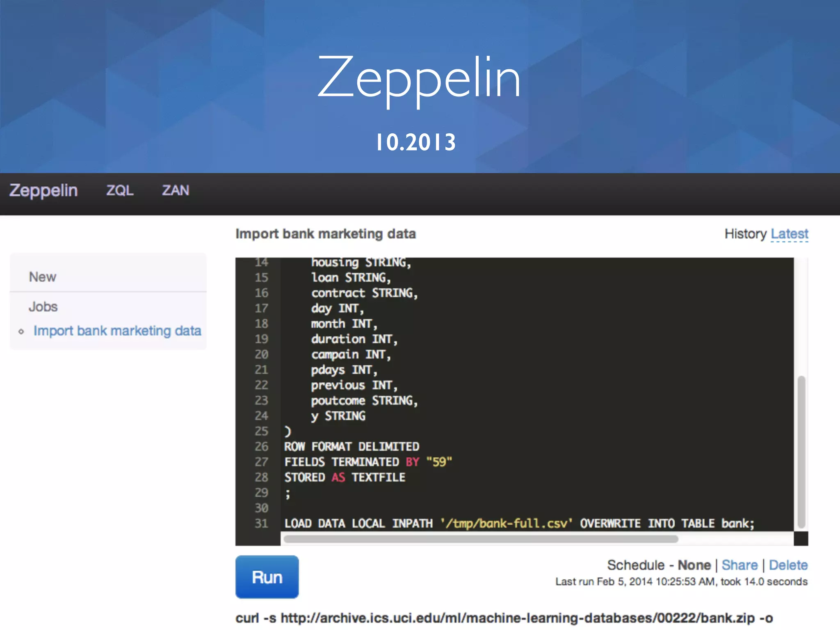The image size is (840, 630).
Task: Click the vertical scrollbar of code editor
Action: [x=801, y=452]
